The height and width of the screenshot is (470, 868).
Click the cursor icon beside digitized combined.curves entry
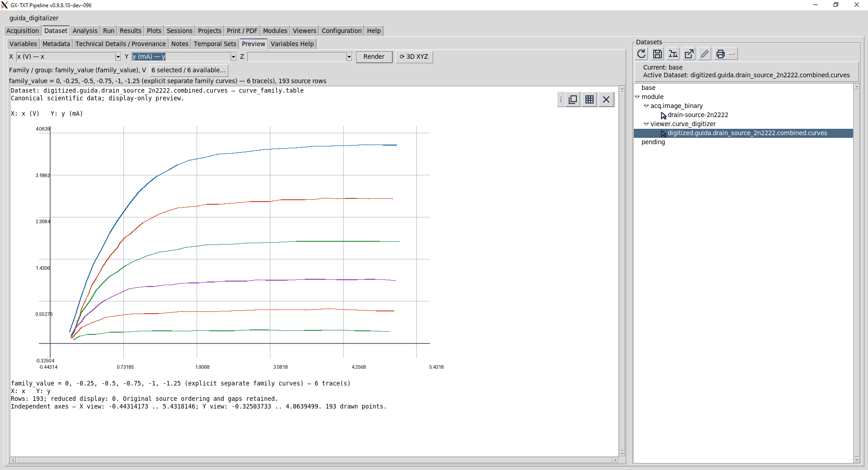tap(663, 133)
